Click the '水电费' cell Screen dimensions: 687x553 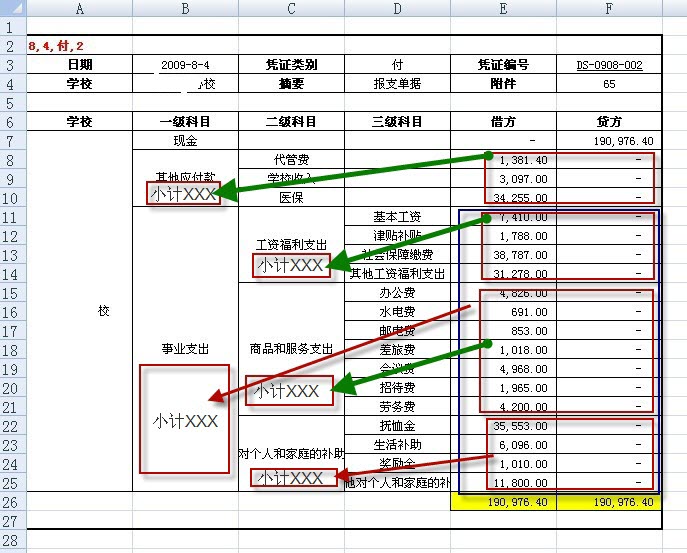(x=397, y=312)
